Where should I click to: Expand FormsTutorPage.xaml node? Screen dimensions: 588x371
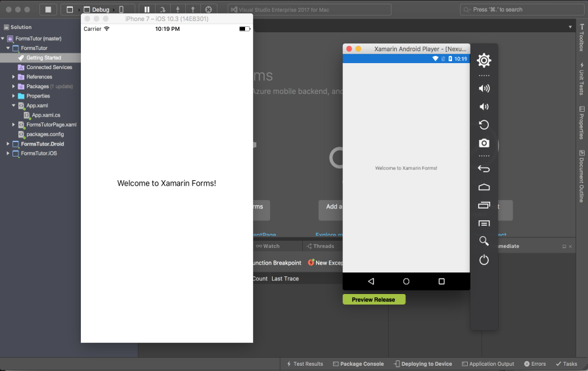point(14,125)
